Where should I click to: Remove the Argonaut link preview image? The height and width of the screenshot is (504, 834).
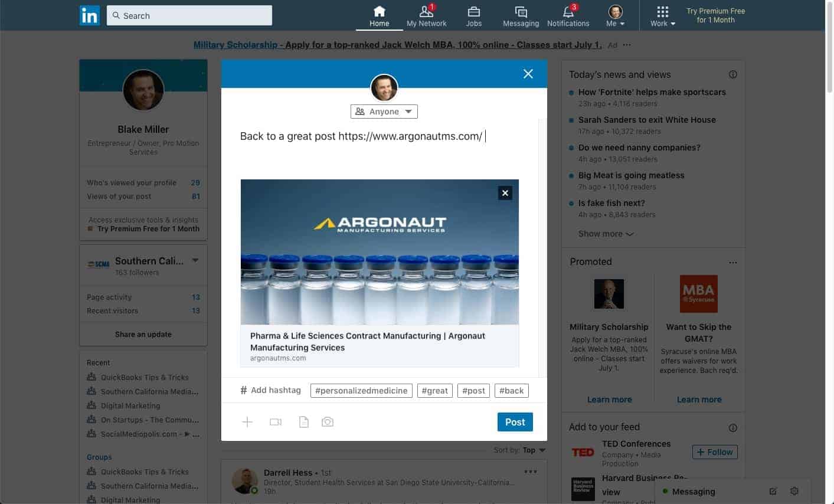(505, 193)
